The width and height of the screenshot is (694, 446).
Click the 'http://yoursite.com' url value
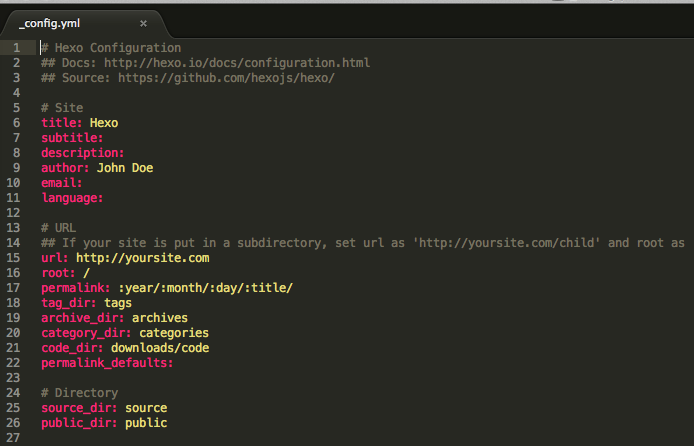pos(143,258)
